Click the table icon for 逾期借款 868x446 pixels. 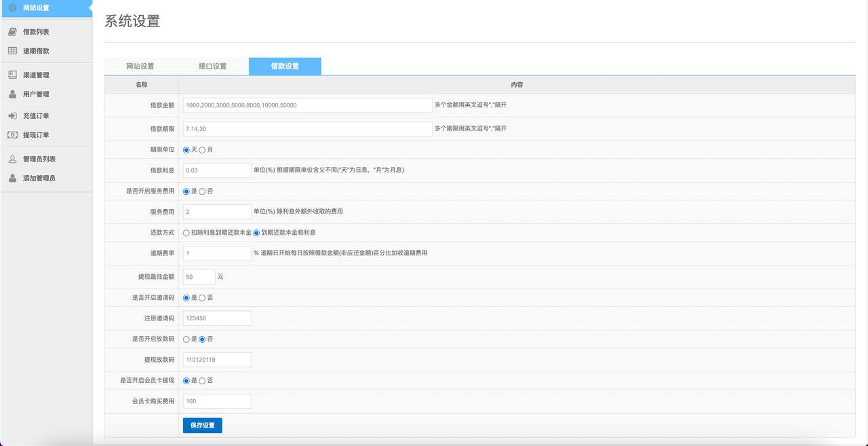click(x=12, y=51)
